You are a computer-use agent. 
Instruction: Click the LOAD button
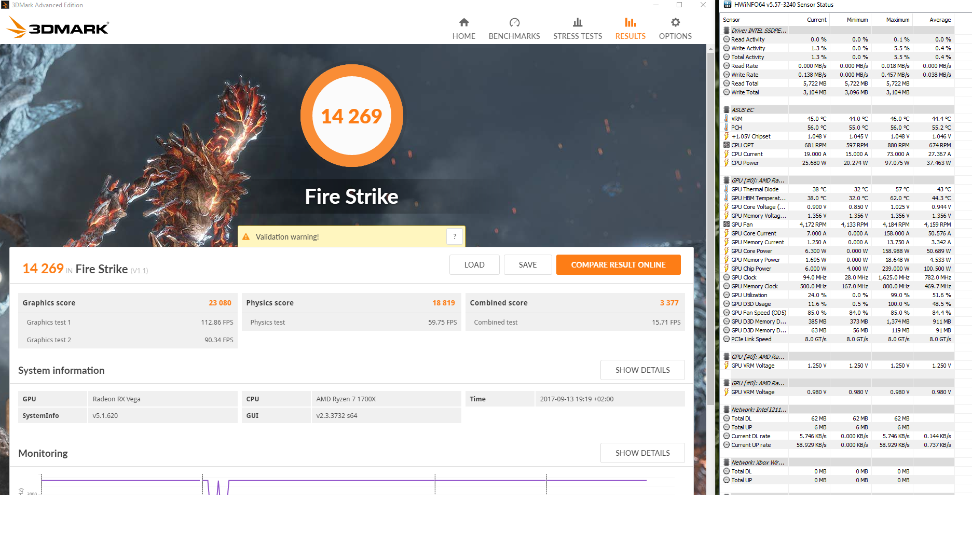pyautogui.click(x=474, y=264)
